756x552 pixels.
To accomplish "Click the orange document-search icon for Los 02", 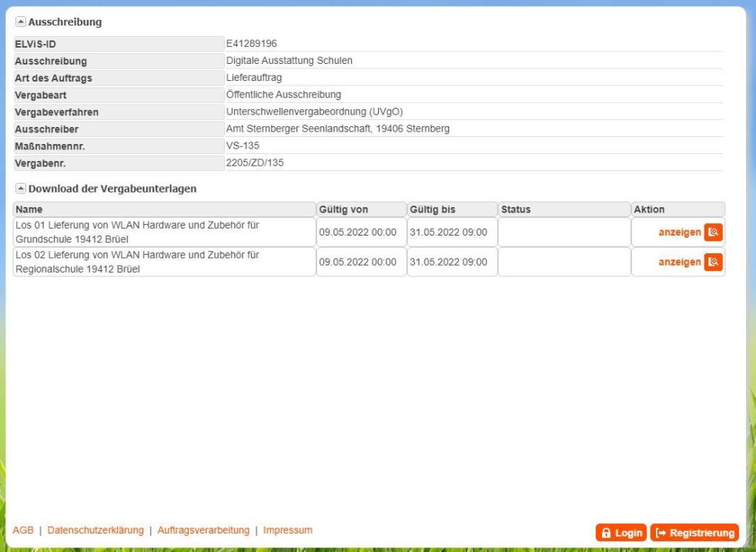I will 715,263.
